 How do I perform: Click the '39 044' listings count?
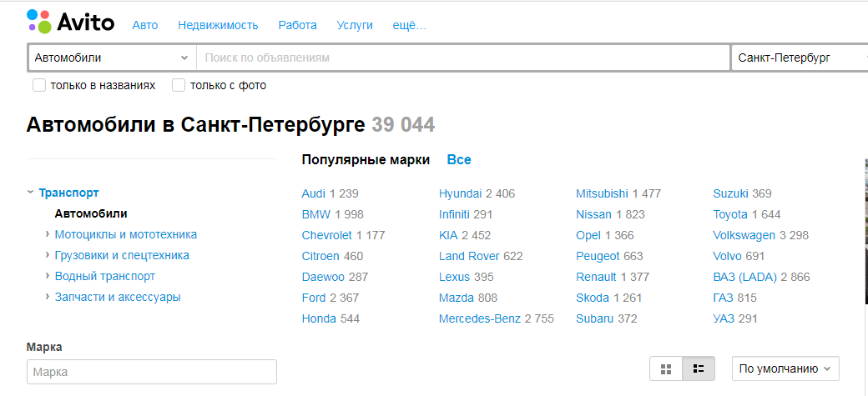point(403,125)
